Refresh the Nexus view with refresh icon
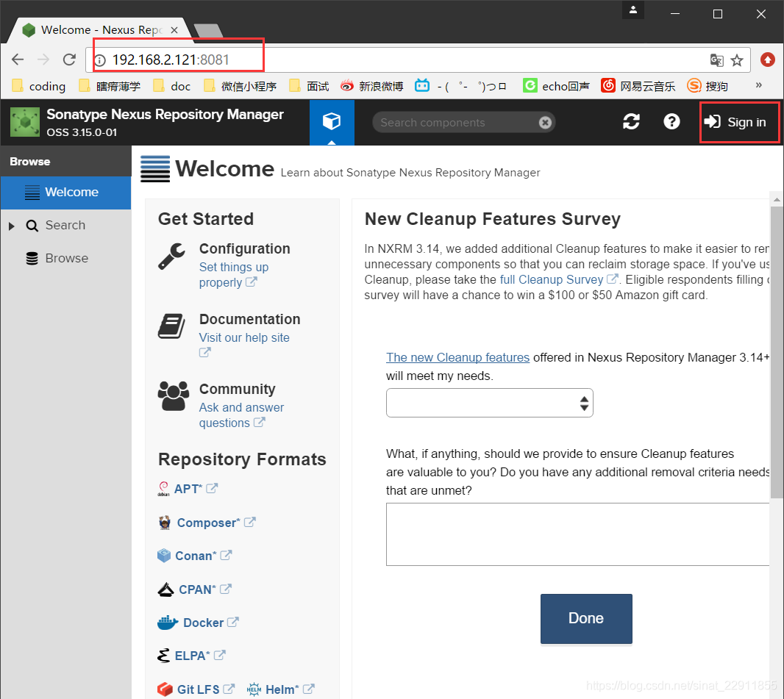Screen dimensions: 784x699 pos(631,122)
